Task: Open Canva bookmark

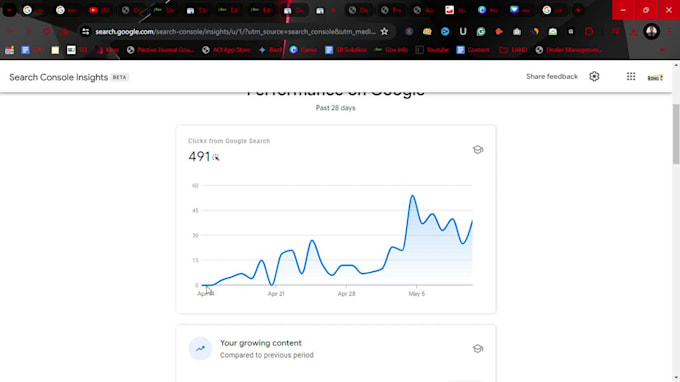Action: 303,50
